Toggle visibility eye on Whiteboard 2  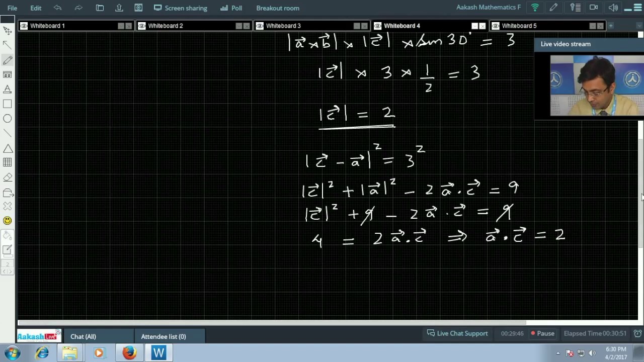pyautogui.click(x=142, y=26)
